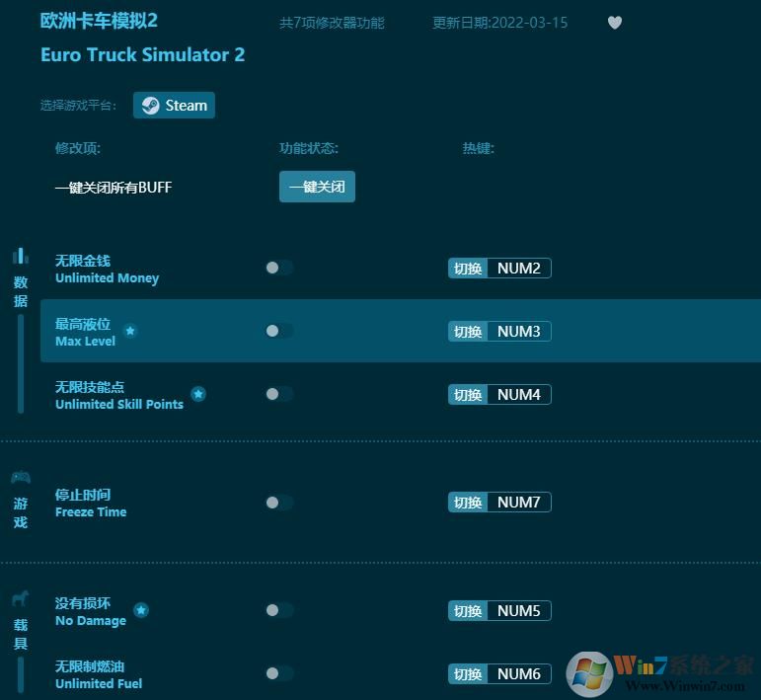Enable the Max Level switch
Image resolution: width=761 pixels, height=700 pixels.
coord(279,331)
